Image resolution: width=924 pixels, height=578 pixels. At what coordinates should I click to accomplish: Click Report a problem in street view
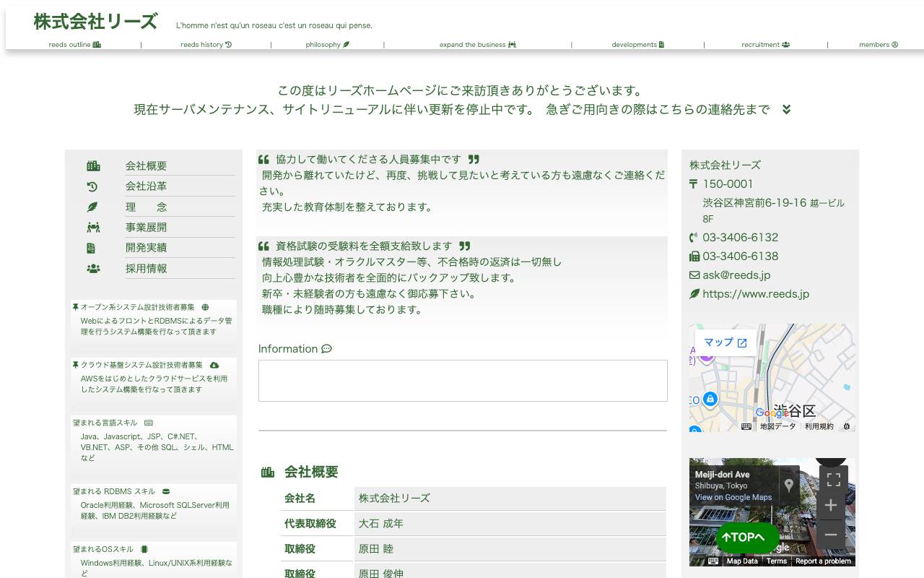824,561
